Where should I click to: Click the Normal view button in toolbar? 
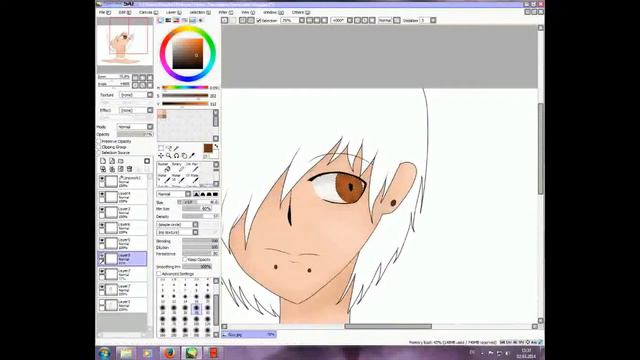[x=384, y=20]
